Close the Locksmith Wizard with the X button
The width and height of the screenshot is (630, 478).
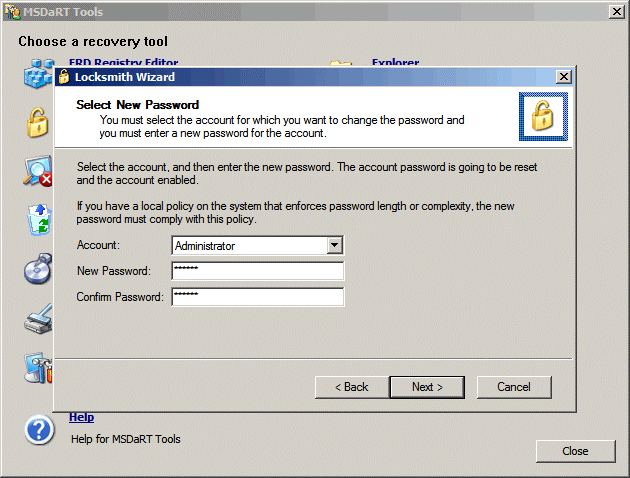click(x=564, y=76)
